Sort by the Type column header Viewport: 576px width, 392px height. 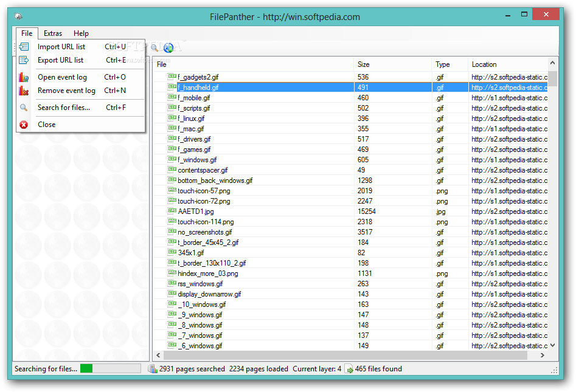(450, 64)
